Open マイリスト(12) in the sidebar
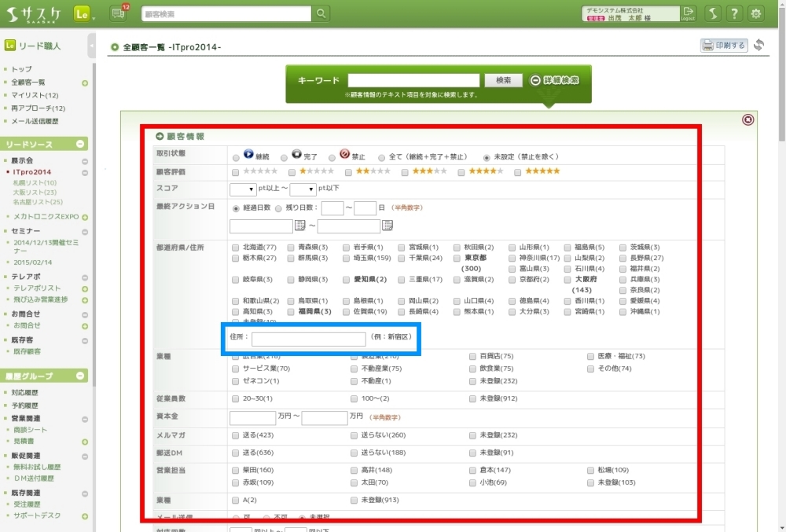This screenshot has height=532, width=786. pos(35,95)
